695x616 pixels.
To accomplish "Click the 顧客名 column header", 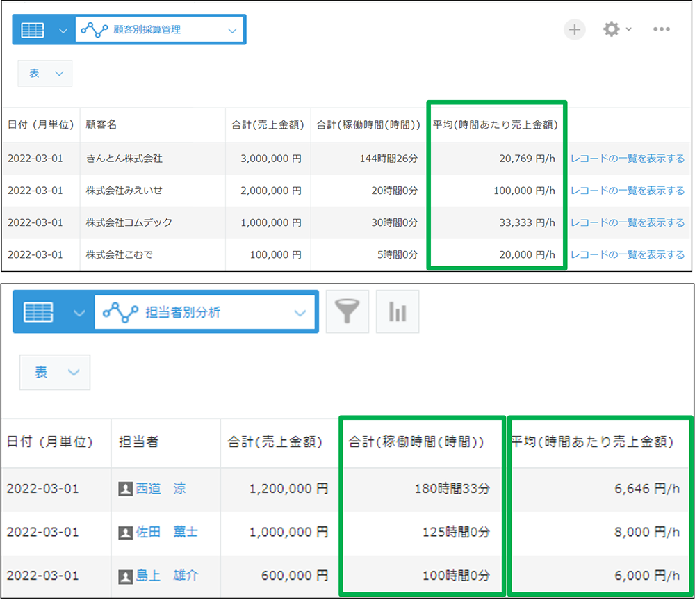I will [101, 125].
